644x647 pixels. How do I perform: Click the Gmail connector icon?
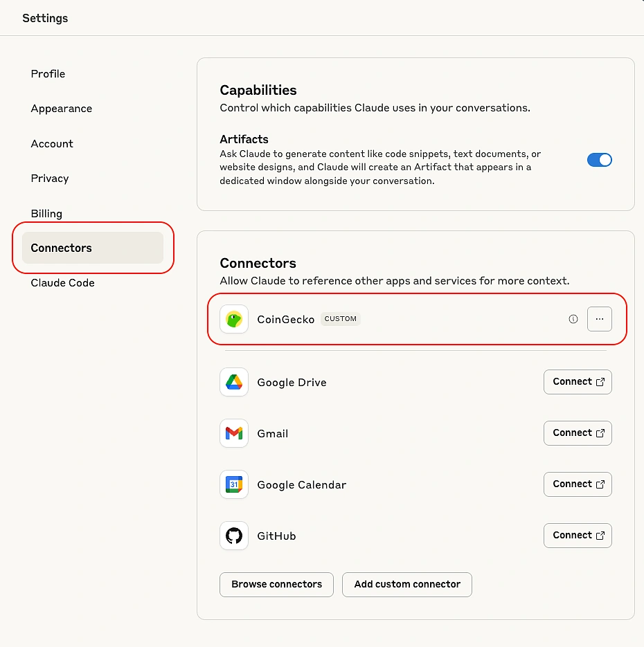(x=233, y=433)
